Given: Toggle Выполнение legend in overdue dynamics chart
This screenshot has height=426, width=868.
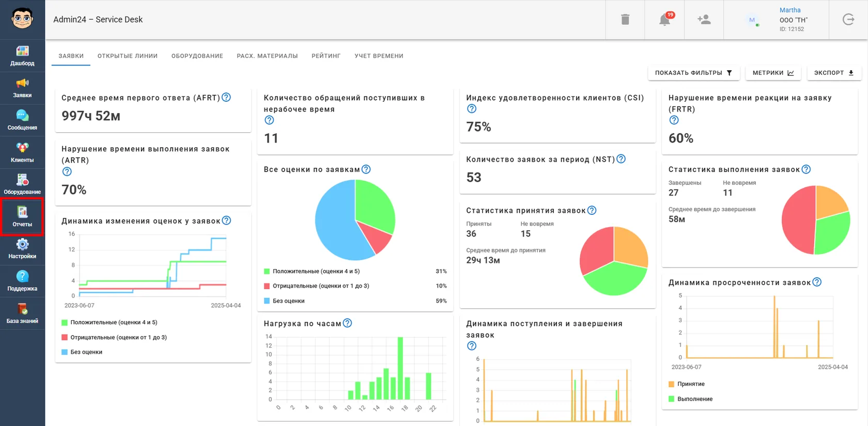Looking at the screenshot, I should coord(691,399).
